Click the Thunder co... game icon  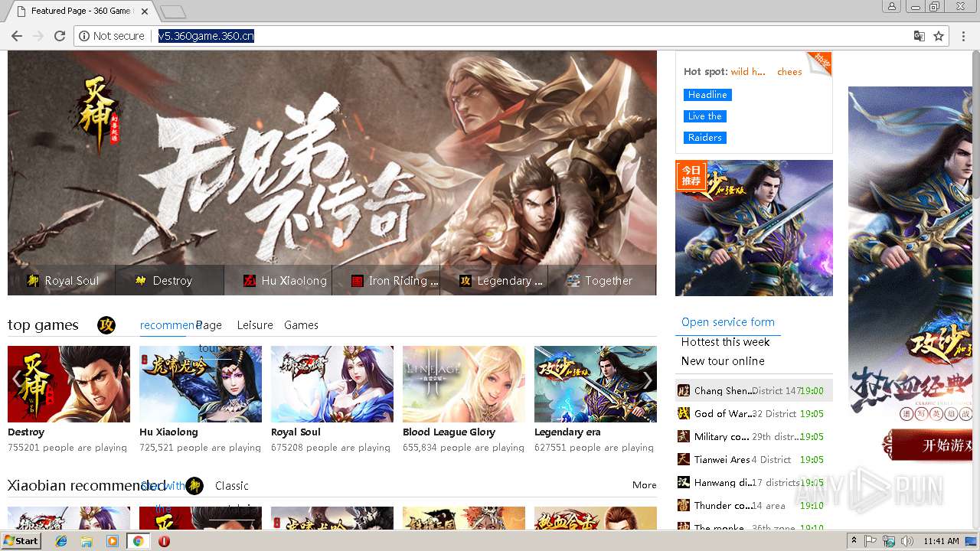[684, 505]
